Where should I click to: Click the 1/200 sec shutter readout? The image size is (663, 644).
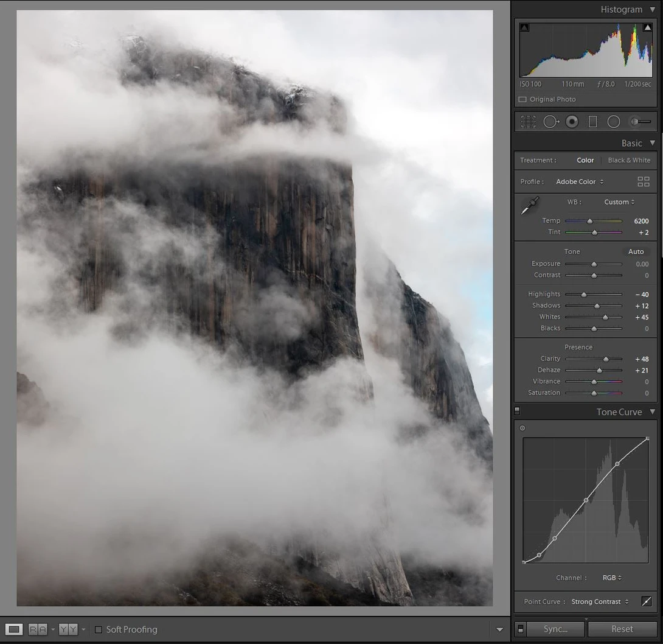pyautogui.click(x=637, y=84)
